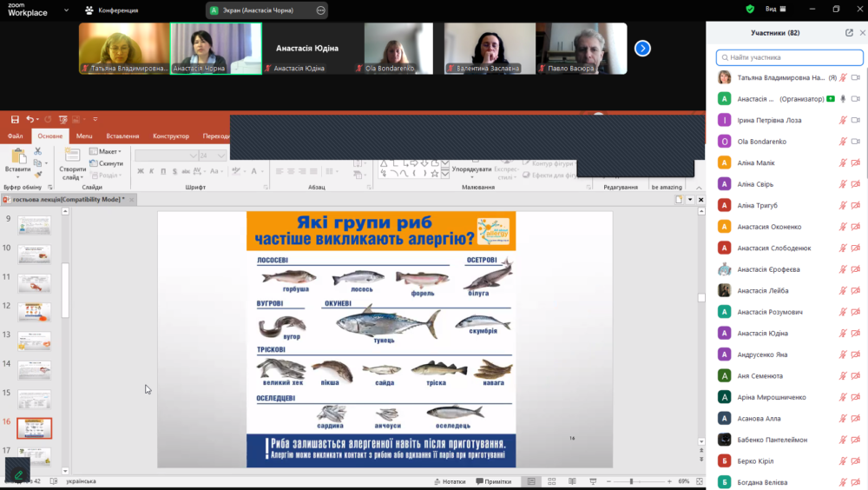
Task: Open Нотатки notes pane
Action: click(450, 481)
